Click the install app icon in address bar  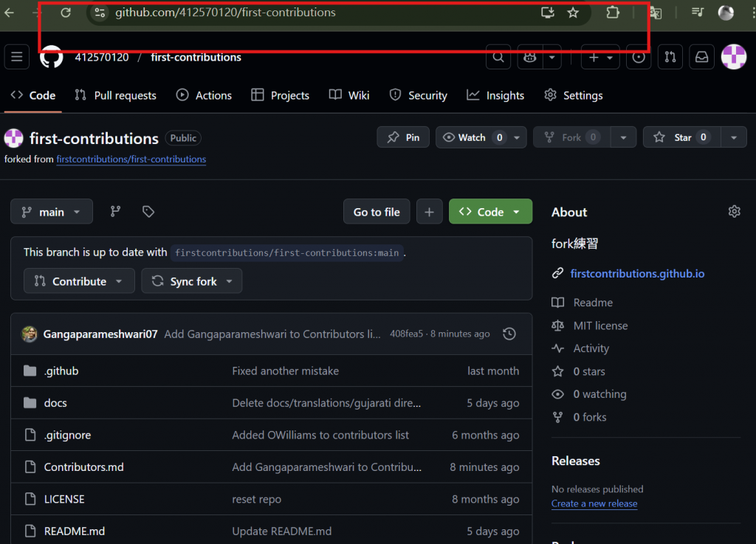(547, 13)
